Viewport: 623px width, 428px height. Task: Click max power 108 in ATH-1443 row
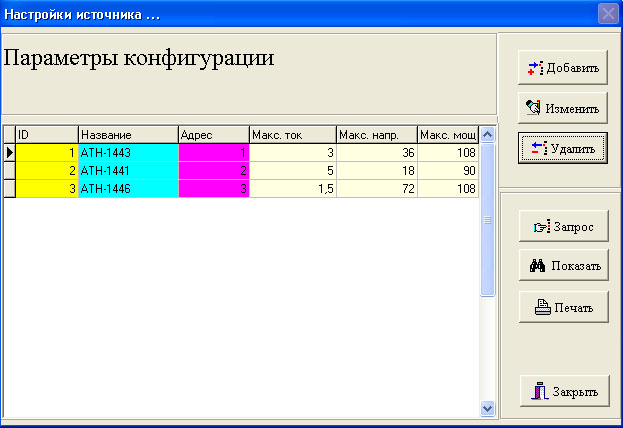tap(448, 153)
